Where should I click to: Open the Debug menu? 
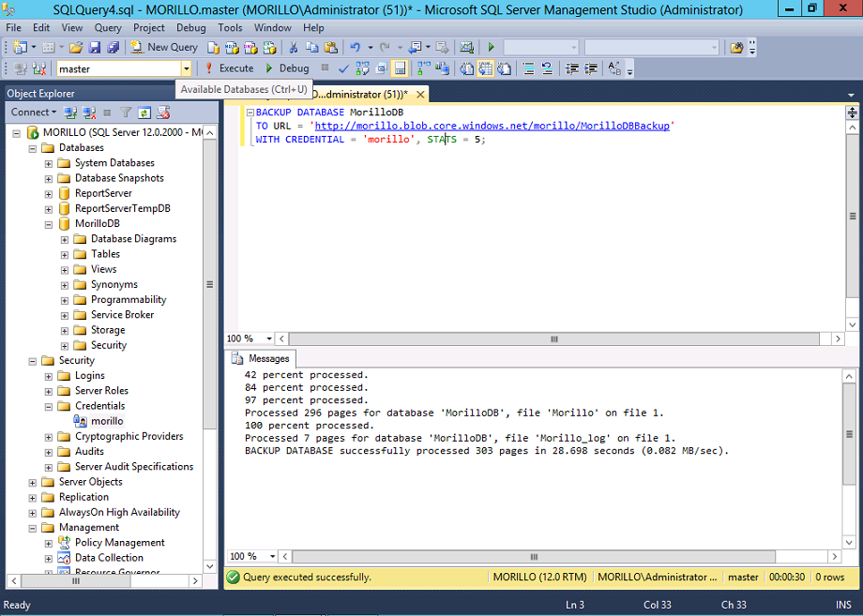(191, 27)
